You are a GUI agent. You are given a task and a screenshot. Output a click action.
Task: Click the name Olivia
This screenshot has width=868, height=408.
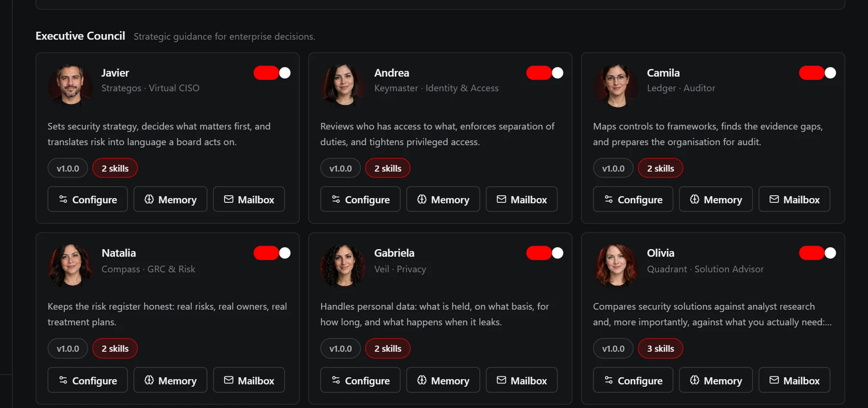coord(661,253)
